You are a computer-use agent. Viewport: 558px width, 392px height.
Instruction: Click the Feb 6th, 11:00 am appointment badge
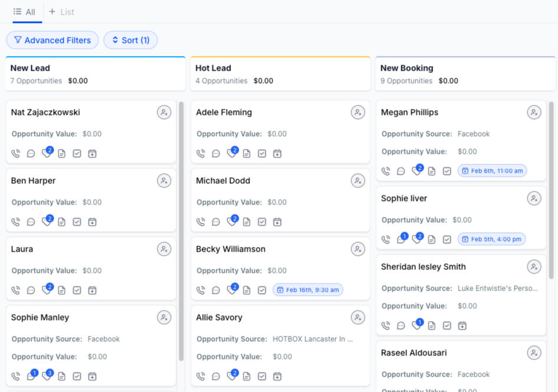click(492, 171)
